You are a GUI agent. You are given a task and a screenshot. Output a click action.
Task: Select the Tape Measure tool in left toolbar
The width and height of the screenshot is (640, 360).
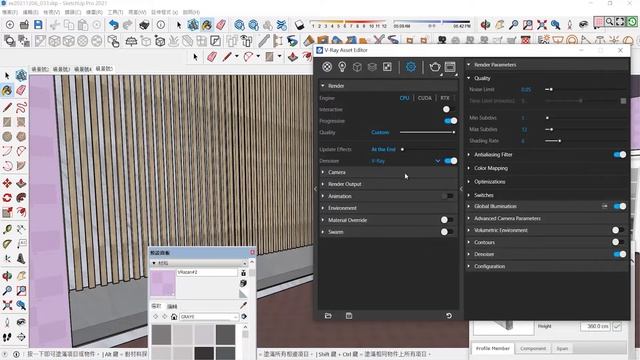pos(7,229)
